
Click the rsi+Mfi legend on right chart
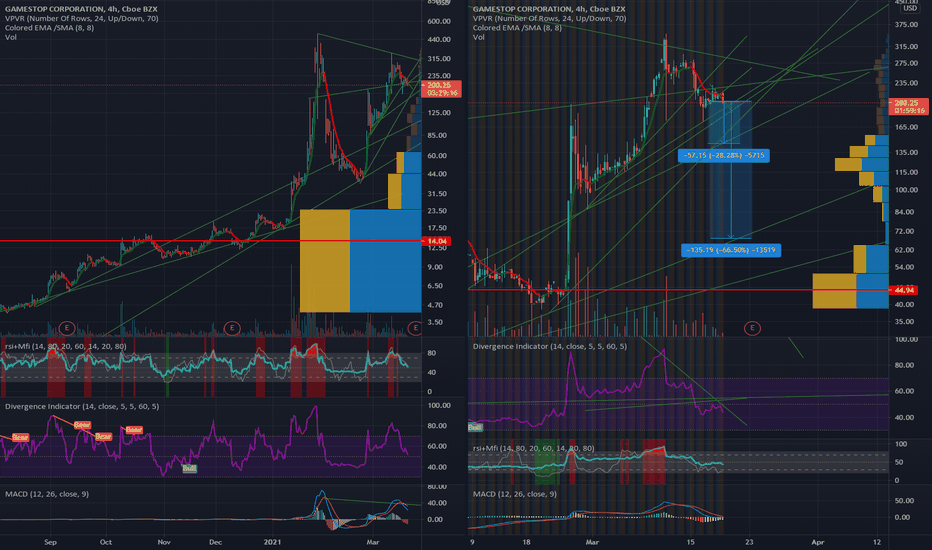[533, 448]
